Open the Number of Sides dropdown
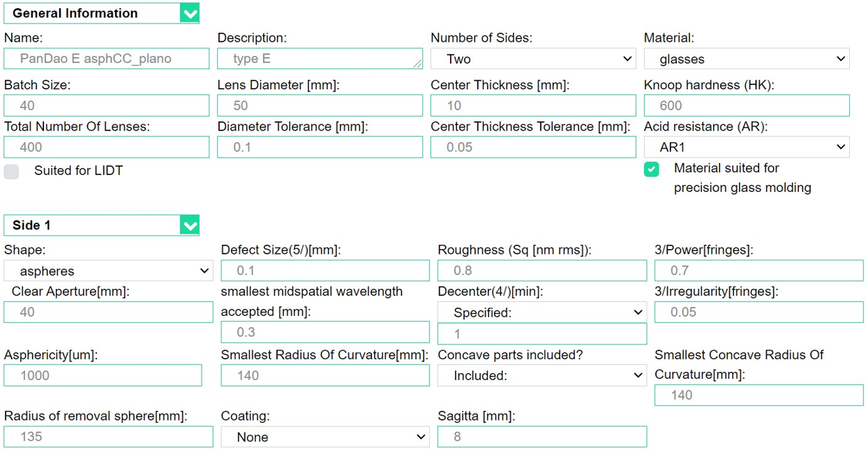The width and height of the screenshot is (868, 452). point(532,59)
